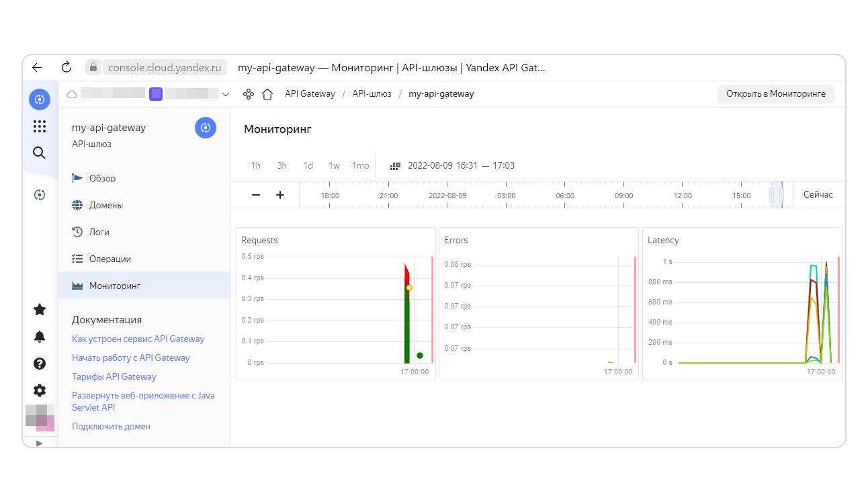
Task: Open settings with the gear icon
Action: click(40, 390)
